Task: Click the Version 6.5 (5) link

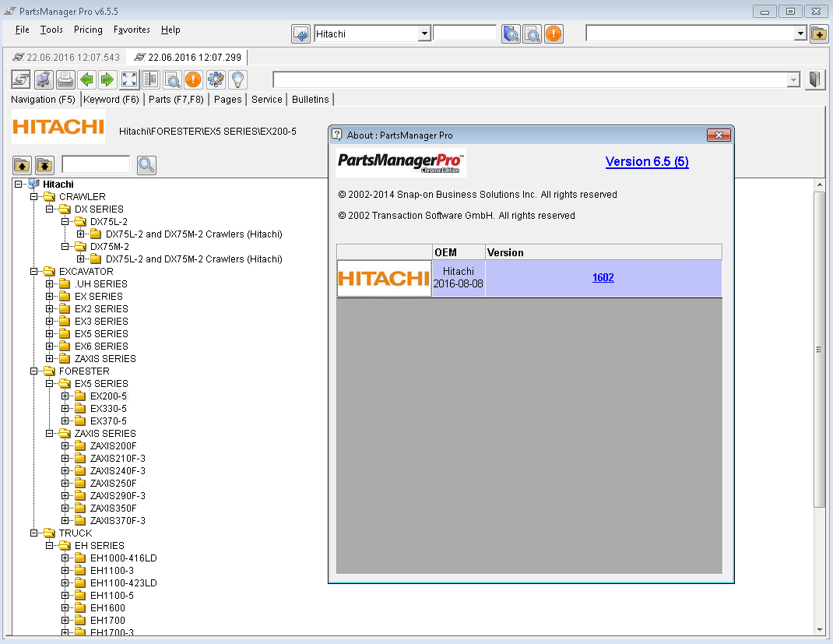Action: point(646,161)
